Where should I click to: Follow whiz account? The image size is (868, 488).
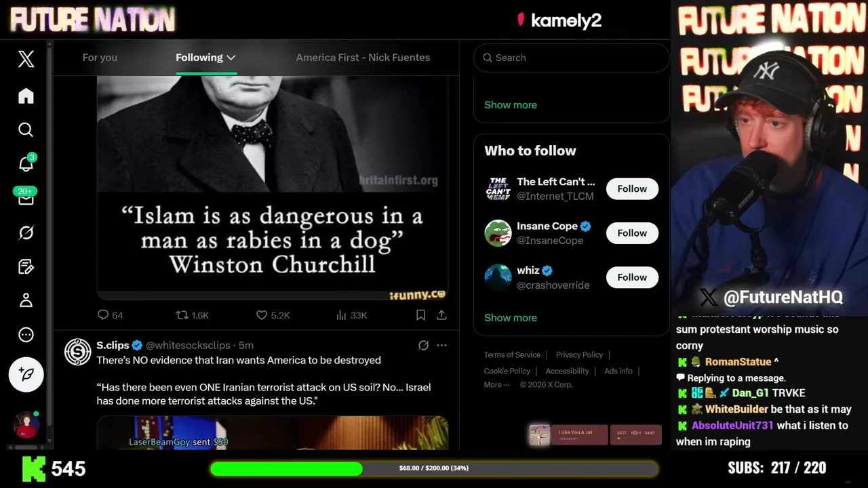632,277
